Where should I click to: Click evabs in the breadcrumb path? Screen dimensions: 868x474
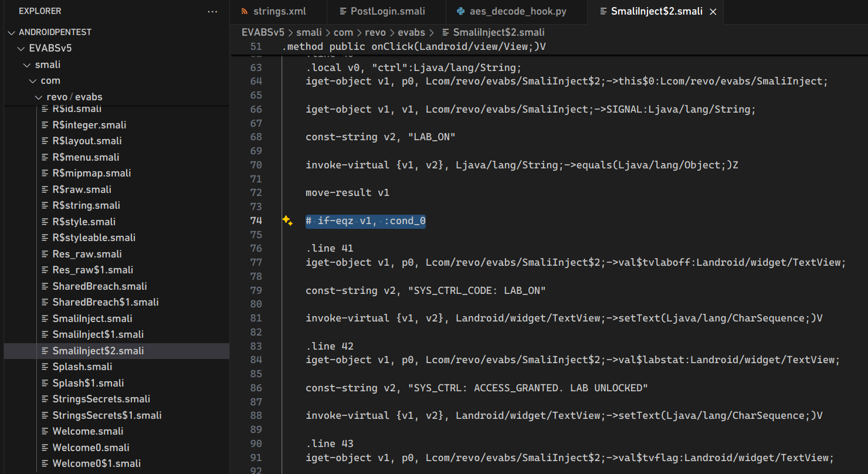[412, 32]
